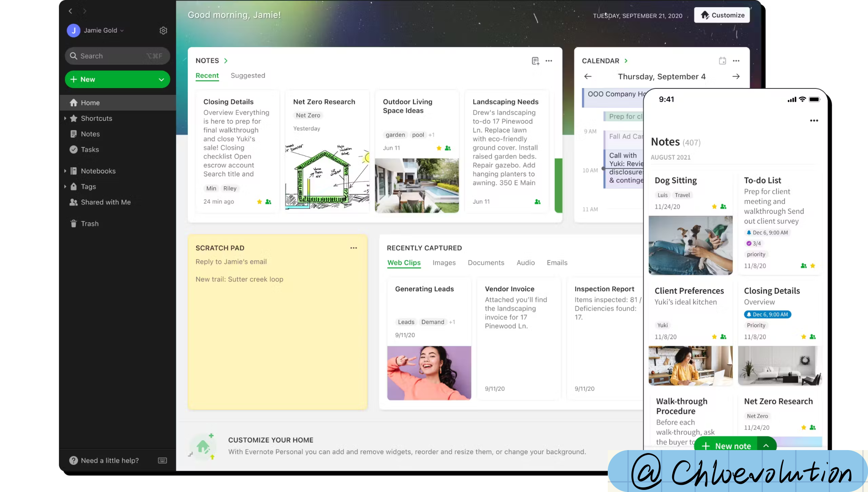Open the Jamie Gold account dropdown
Image resolution: width=868 pixels, height=492 pixels.
(104, 30)
